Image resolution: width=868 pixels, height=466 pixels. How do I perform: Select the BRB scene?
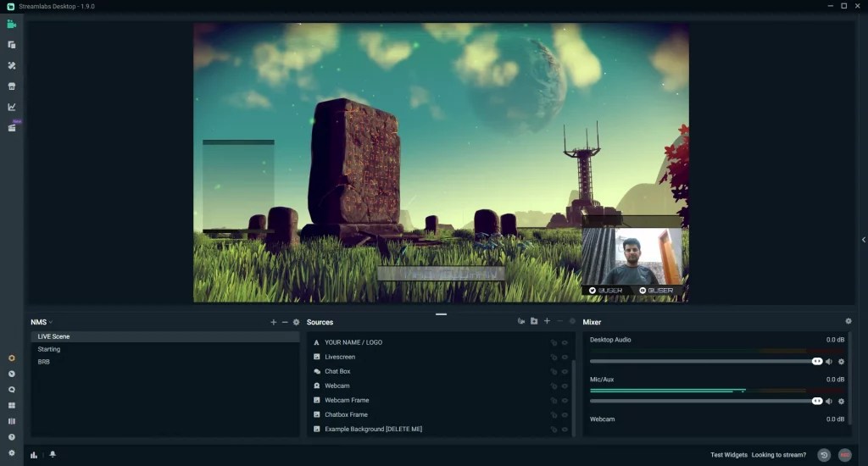[x=165, y=362]
